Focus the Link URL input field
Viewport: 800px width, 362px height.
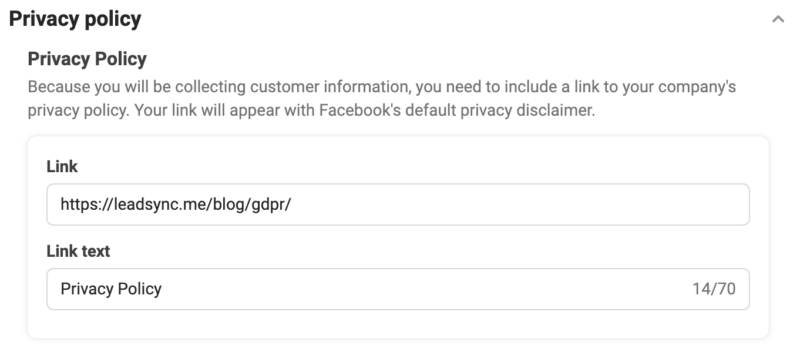(x=398, y=204)
